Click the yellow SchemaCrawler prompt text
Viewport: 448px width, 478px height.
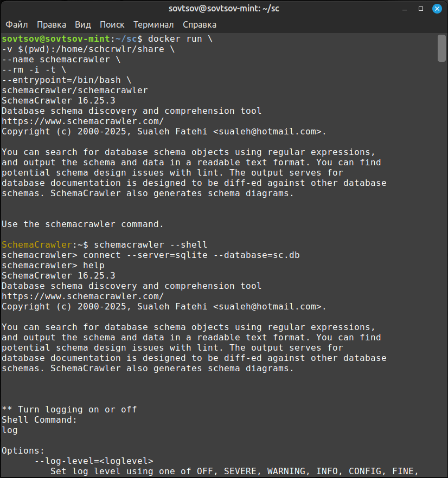(37, 245)
